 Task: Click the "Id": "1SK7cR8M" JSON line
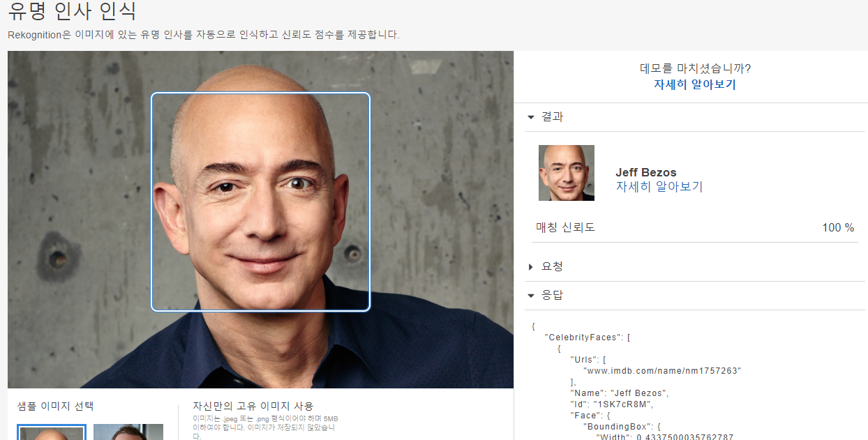coord(611,404)
